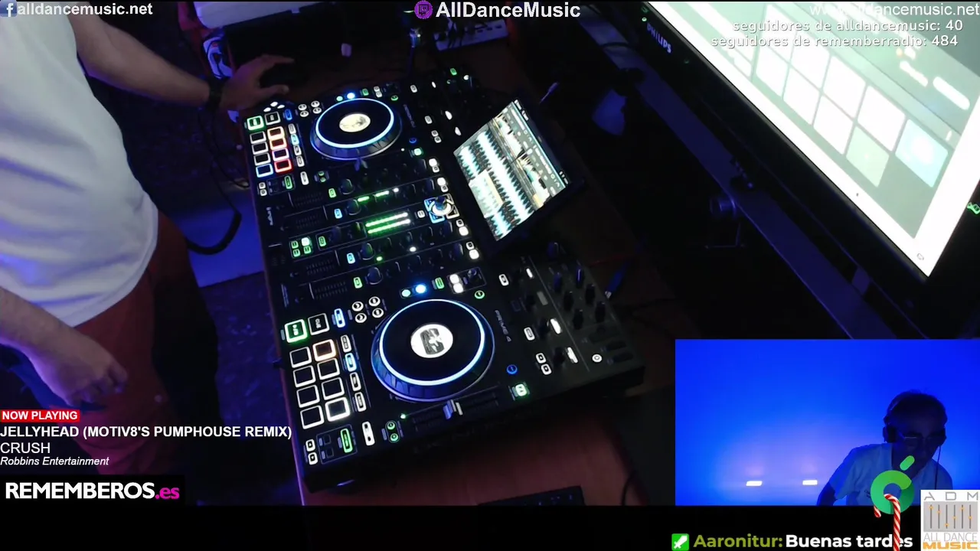The image size is (980, 551).
Task: Click the REMEMBEROS.es logo
Action: click(92, 491)
